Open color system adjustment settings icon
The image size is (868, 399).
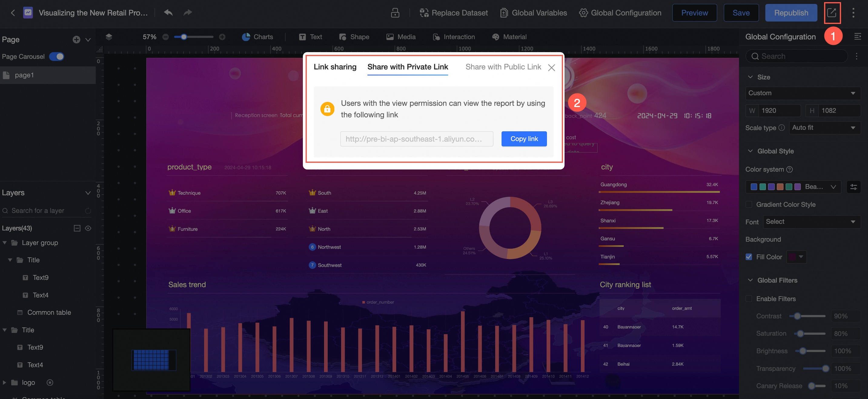click(853, 187)
